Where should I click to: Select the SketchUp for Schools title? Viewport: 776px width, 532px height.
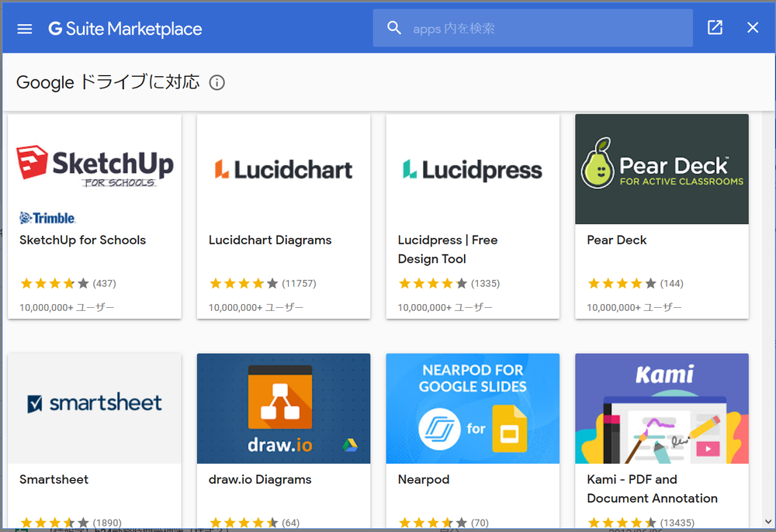coord(83,240)
